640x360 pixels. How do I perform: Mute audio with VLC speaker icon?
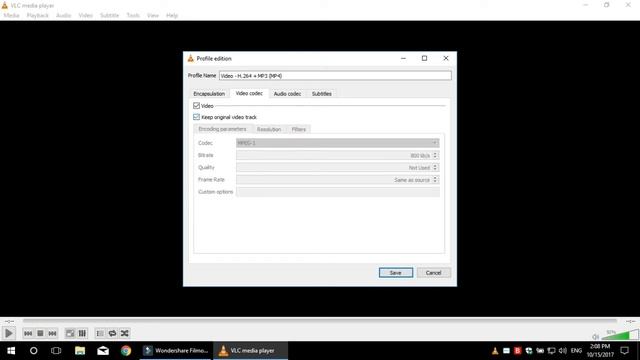coord(596,337)
